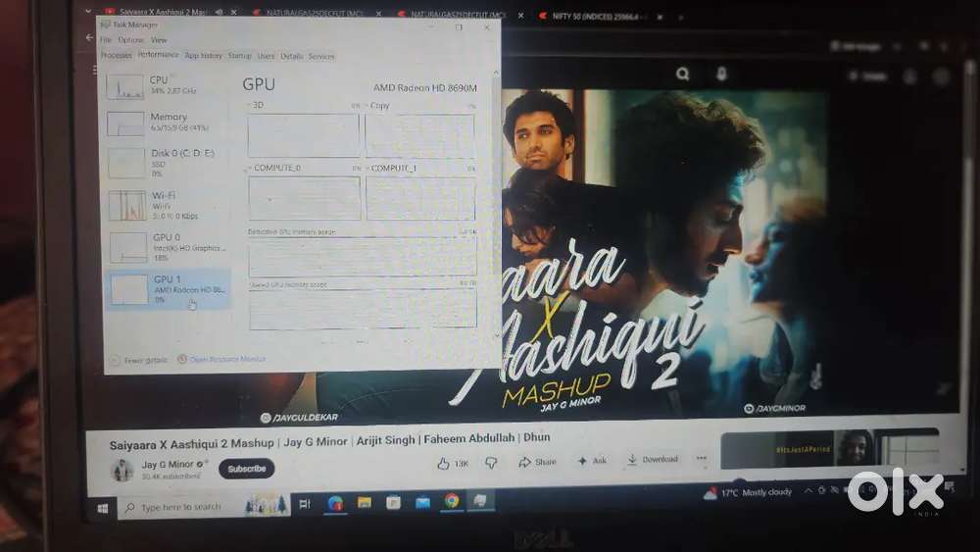Screen dimensions: 980x552
Task: Switch to the NIFTY 50 browser tab
Action: click(588, 16)
